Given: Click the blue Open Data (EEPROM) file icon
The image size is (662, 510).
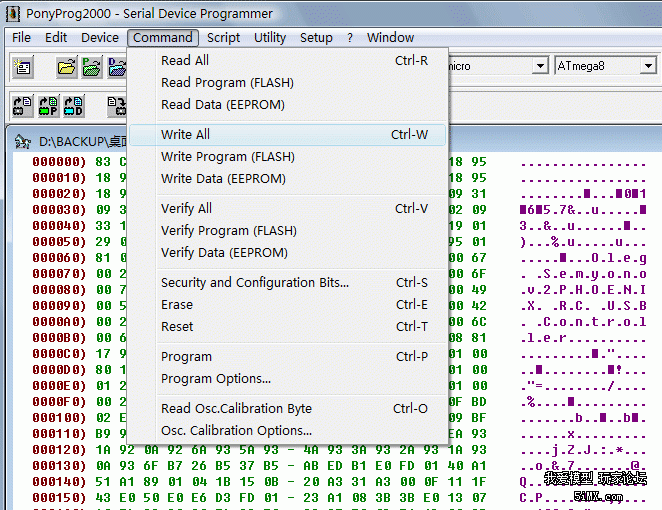Looking at the screenshot, I should 117,67.
